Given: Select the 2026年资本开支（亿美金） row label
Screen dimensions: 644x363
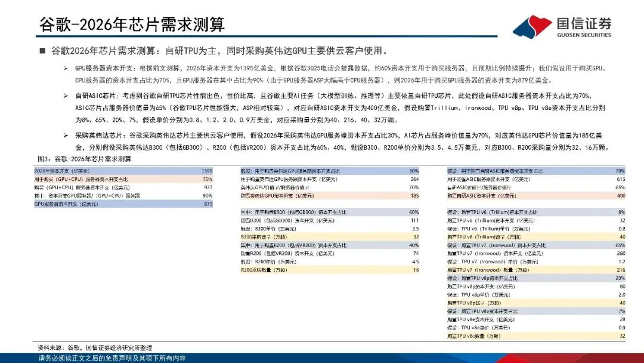Looking at the screenshot, I should coord(62,171).
